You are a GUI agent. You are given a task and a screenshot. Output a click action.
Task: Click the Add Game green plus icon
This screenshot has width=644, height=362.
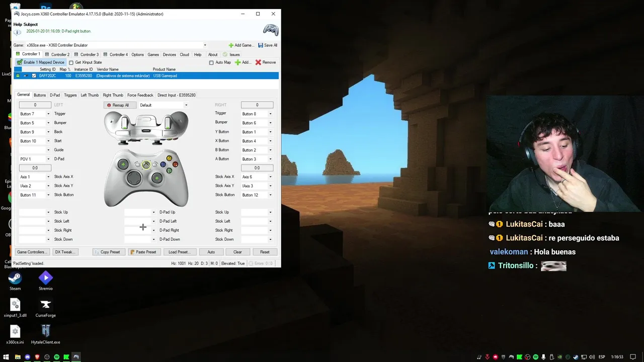(231, 45)
